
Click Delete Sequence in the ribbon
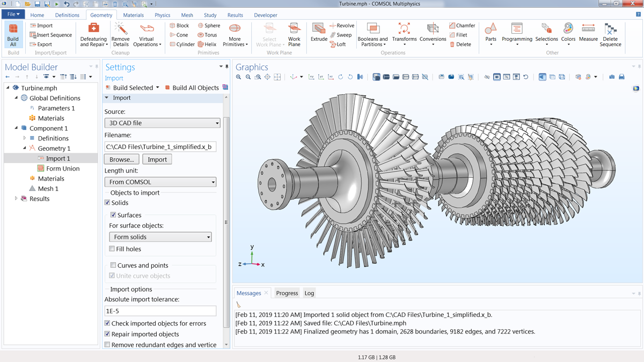(610, 34)
